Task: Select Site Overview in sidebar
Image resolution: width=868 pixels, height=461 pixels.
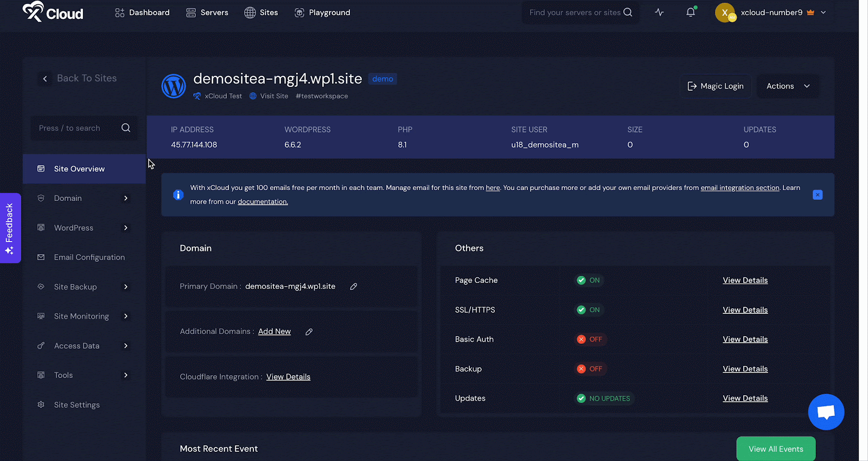Action: (84, 169)
